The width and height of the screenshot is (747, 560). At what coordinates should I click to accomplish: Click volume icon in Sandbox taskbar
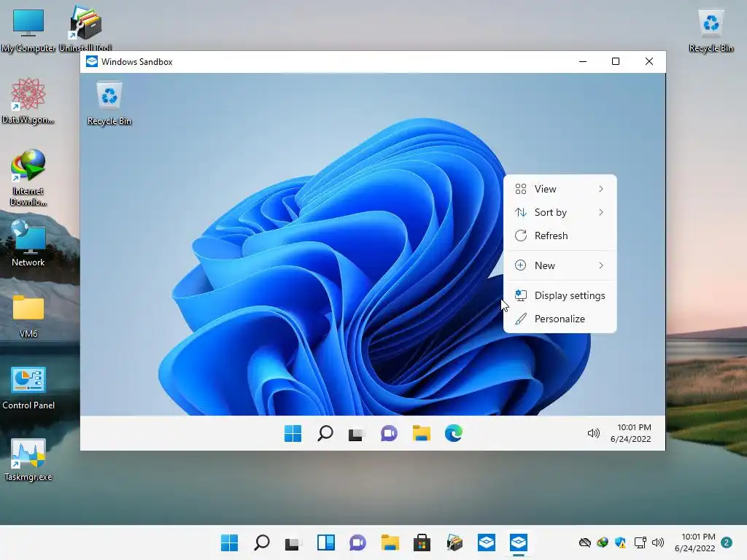594,433
